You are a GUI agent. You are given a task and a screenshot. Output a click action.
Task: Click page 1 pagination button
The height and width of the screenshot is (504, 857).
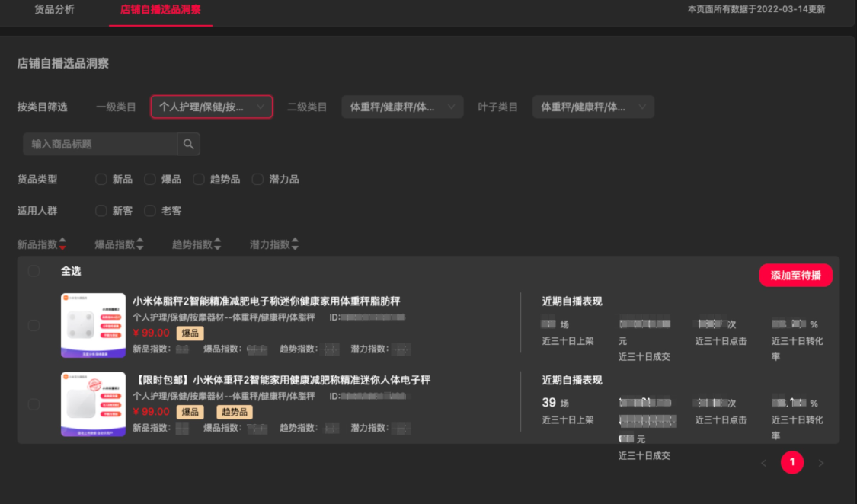[792, 462]
